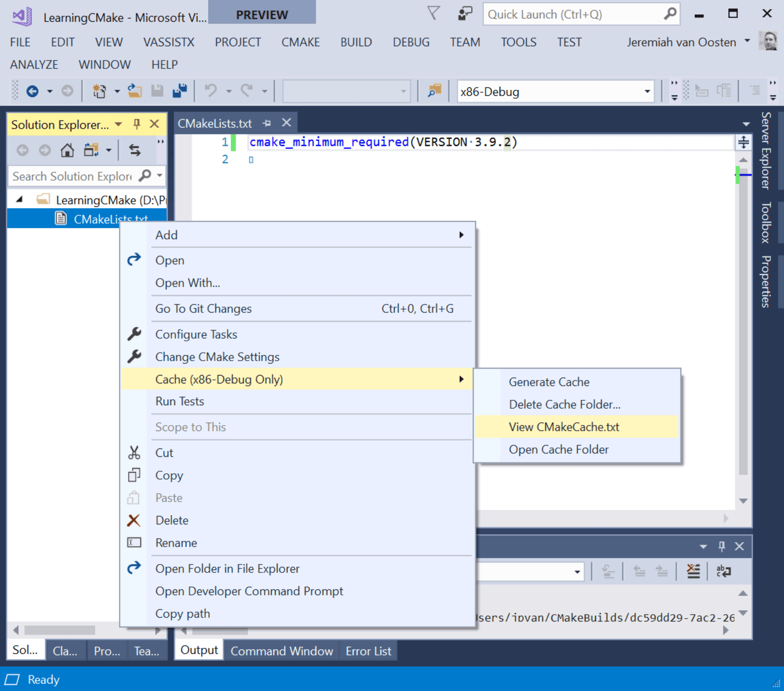The width and height of the screenshot is (784, 691).
Task: Switch to the Cla... Class View tab
Action: 65,651
